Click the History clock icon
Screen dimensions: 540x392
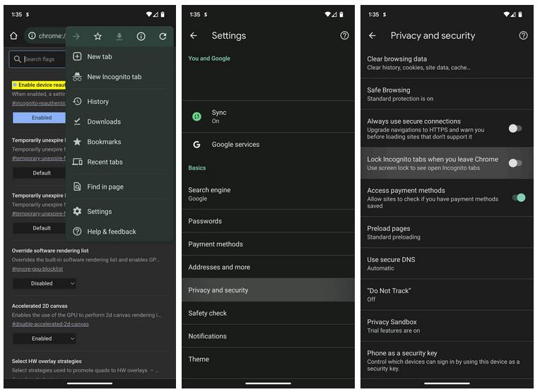[x=77, y=102]
